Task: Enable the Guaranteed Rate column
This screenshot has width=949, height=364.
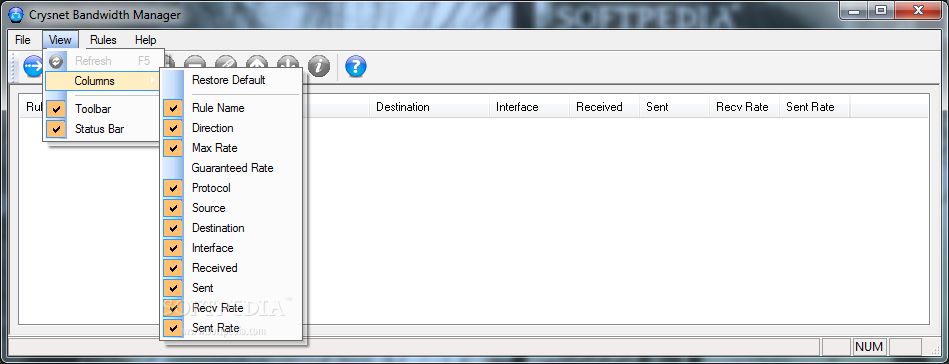Action: (x=231, y=168)
